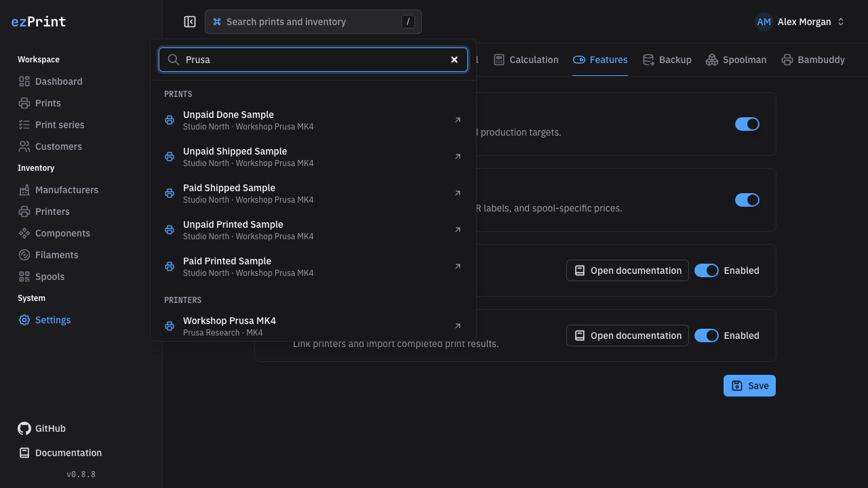Switch to the Features settings tab
This screenshot has width=868, height=488.
[x=600, y=60]
